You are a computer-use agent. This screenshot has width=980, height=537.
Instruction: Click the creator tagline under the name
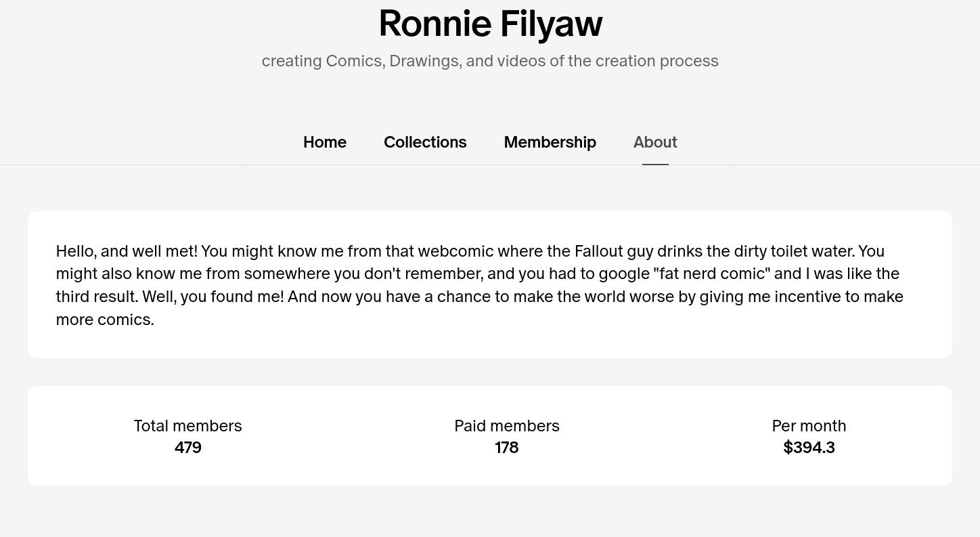490,61
